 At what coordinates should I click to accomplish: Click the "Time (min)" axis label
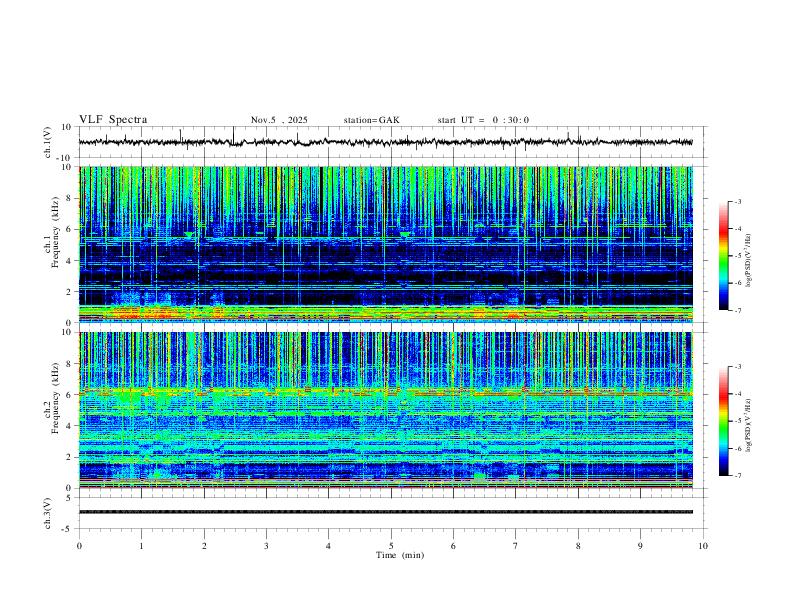400,555
